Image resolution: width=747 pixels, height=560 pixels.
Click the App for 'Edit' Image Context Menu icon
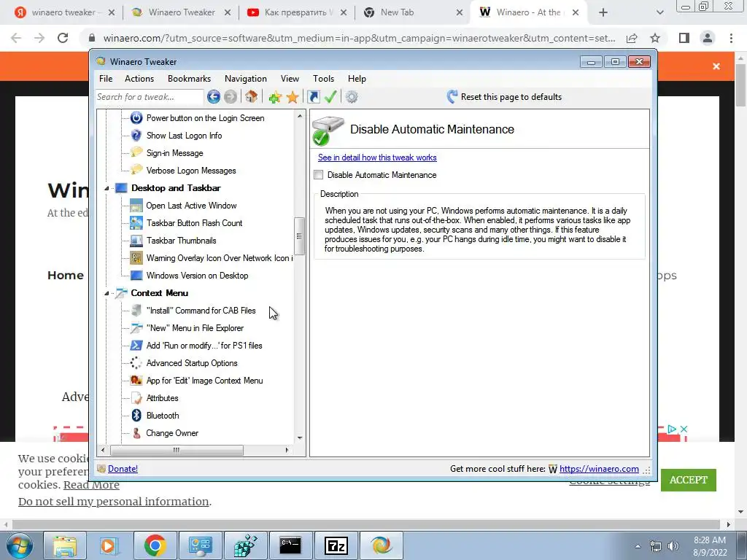136,381
